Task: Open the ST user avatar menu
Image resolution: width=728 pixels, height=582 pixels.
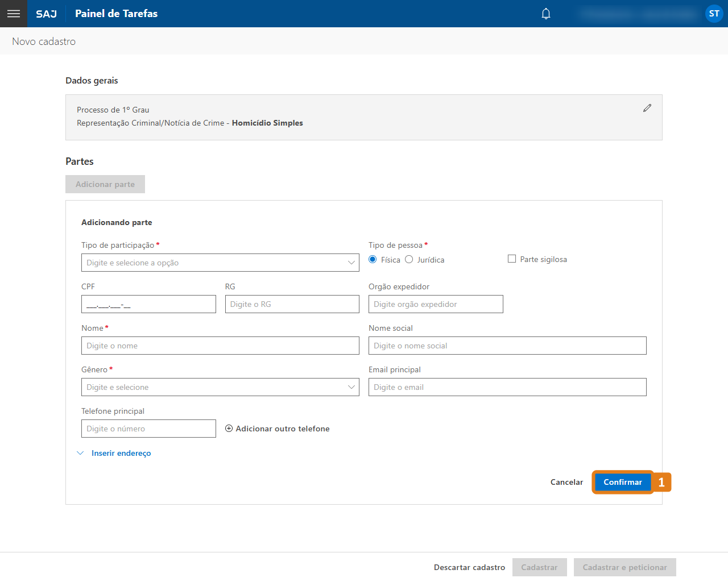Action: click(714, 14)
